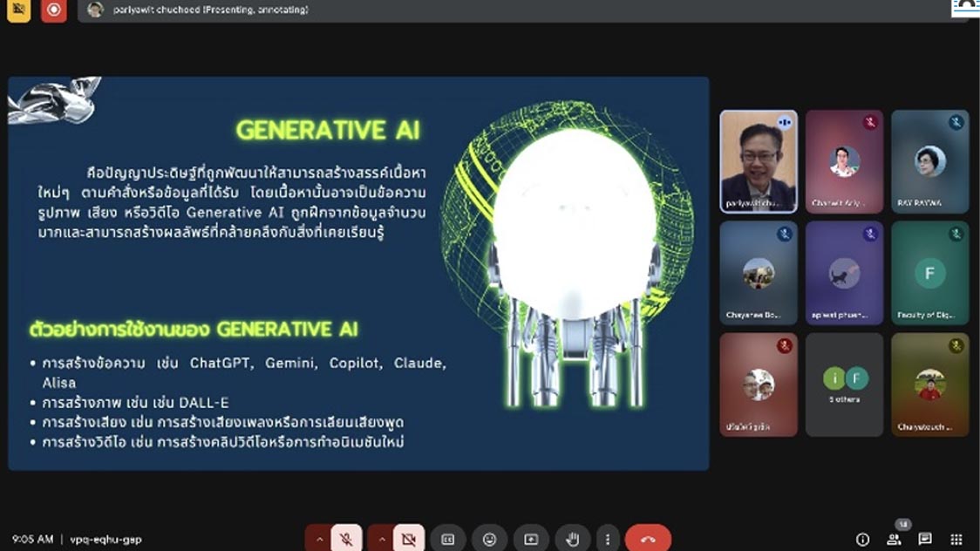The height and width of the screenshot is (551, 980).
Task: Leave the call with red hang-up button
Action: pyautogui.click(x=648, y=539)
